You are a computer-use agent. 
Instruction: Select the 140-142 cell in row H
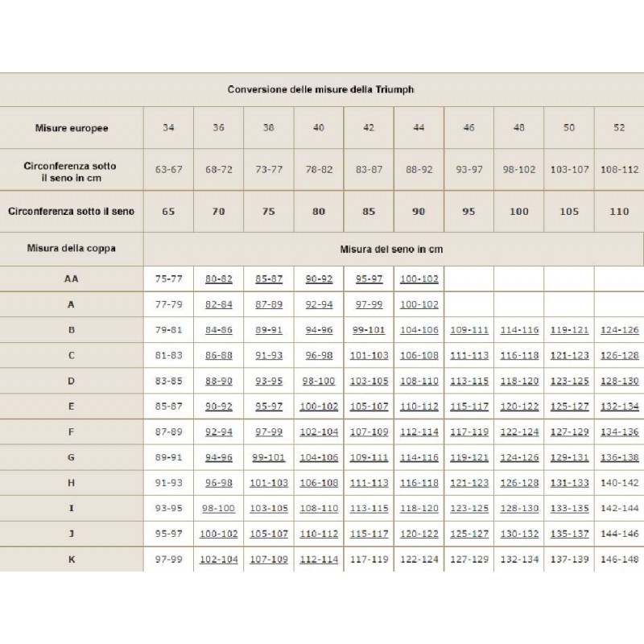pos(619,483)
